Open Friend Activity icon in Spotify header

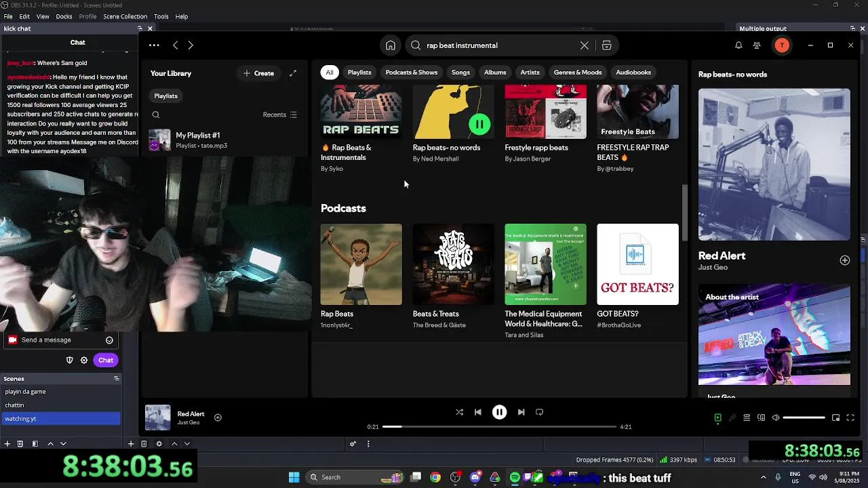tap(757, 45)
